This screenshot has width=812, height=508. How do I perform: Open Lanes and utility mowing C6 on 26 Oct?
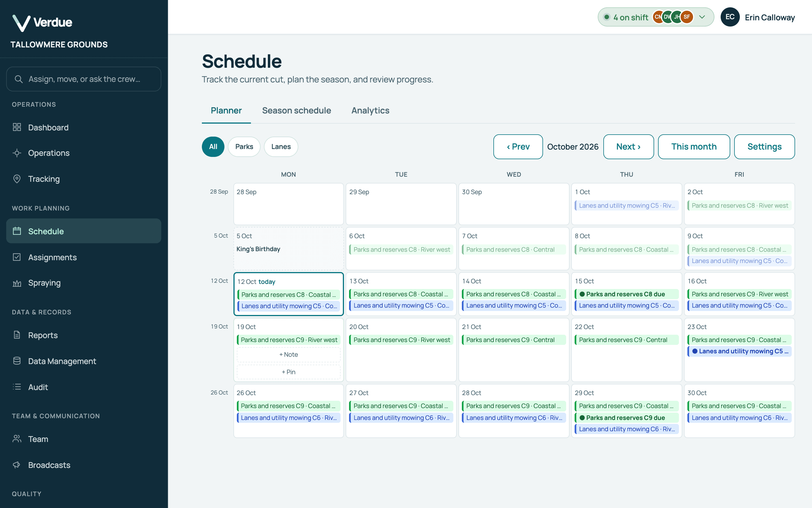pyautogui.click(x=288, y=418)
